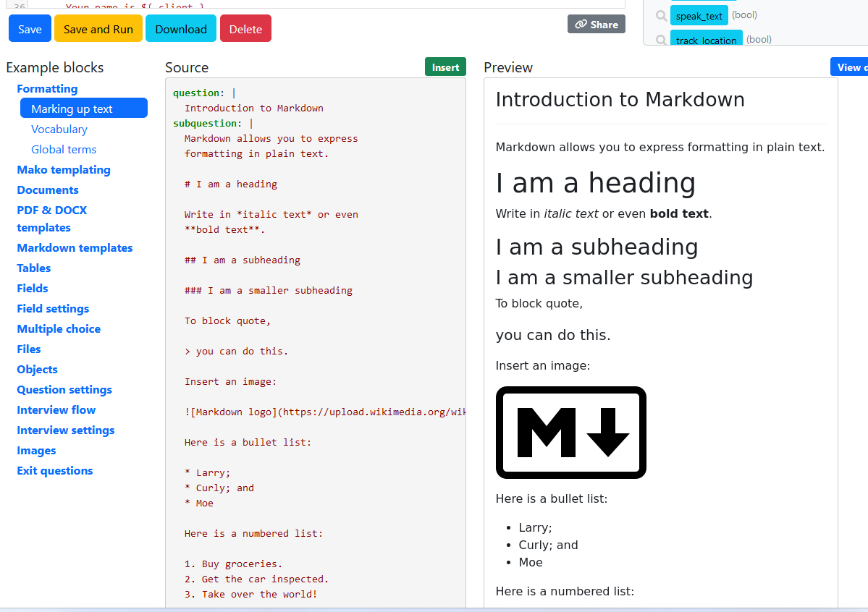Viewport: 868px width, 612px height.
Task: Click the magnifier icon next to track_location
Action: tap(661, 40)
